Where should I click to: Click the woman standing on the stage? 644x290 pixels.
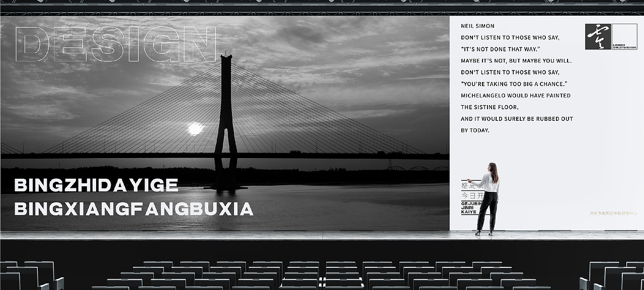[487, 199]
